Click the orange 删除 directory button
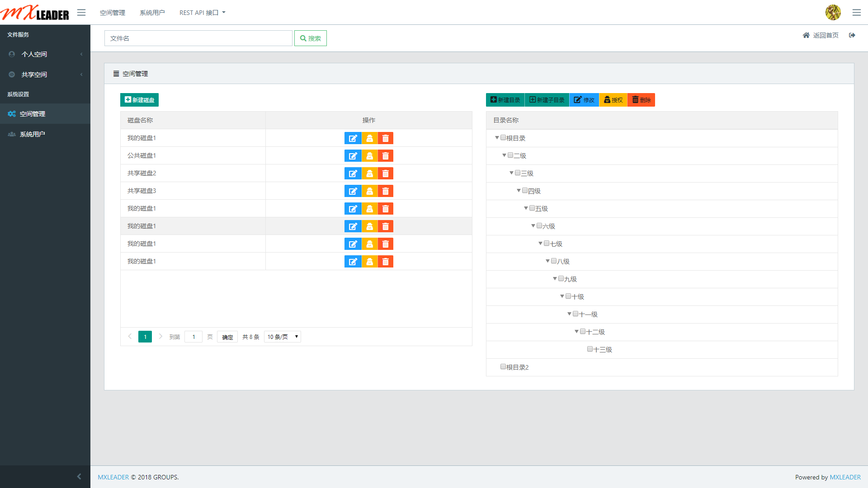This screenshot has width=868, height=488. coord(641,100)
